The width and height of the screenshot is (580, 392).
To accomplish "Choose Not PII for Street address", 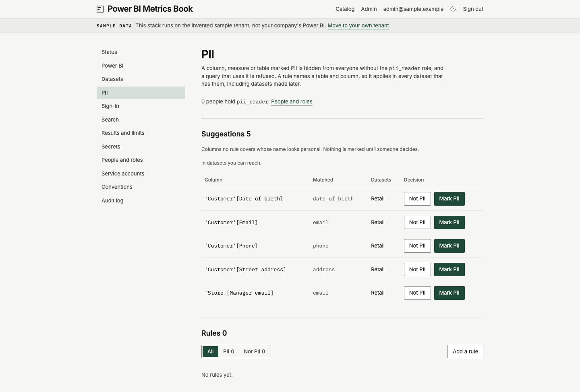I will click(417, 269).
